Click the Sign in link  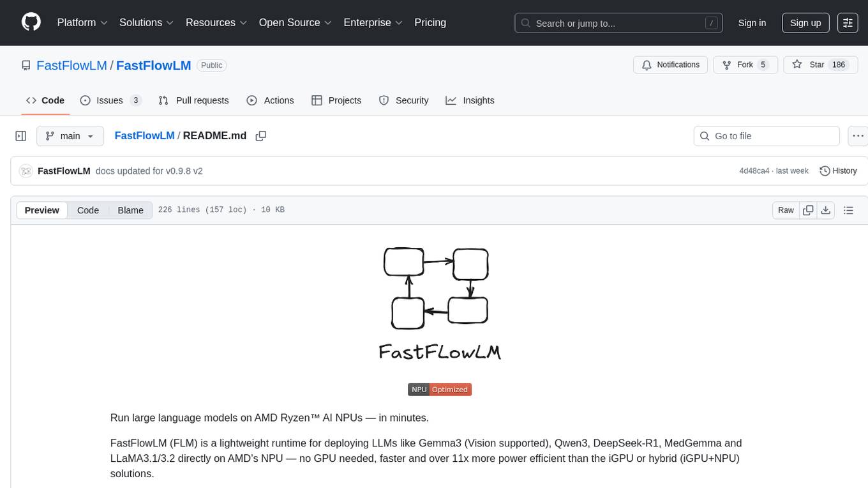[752, 23]
